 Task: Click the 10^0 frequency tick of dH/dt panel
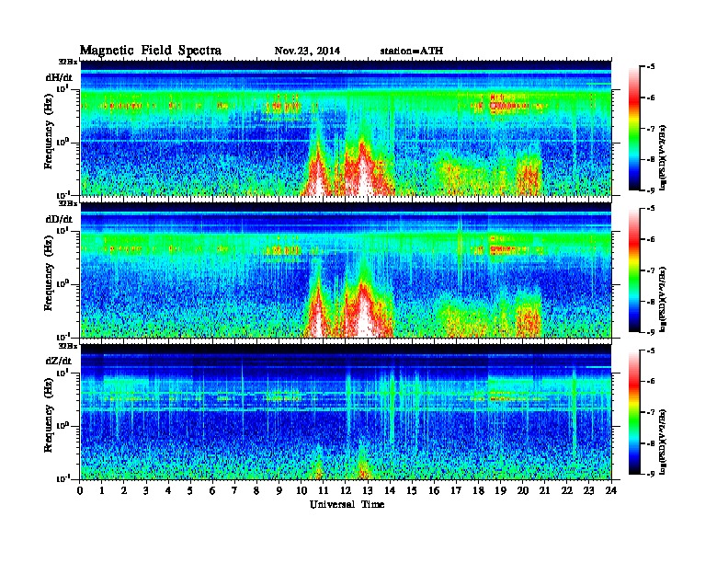pos(63,142)
